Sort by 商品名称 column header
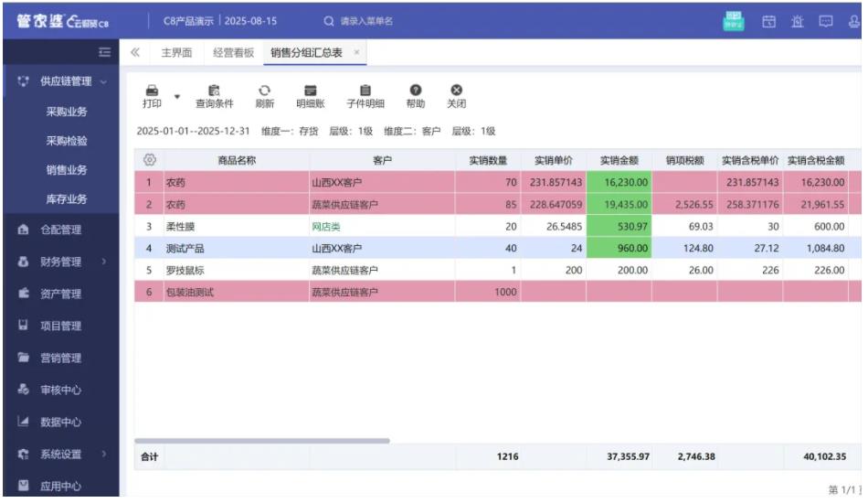This screenshot has width=868, height=503. point(237,161)
